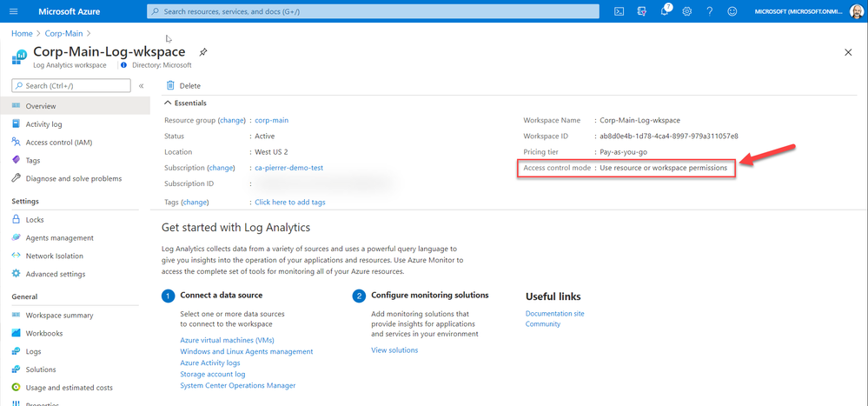The height and width of the screenshot is (406, 868).
Task: Click the Logs icon in sidebar
Action: click(16, 351)
